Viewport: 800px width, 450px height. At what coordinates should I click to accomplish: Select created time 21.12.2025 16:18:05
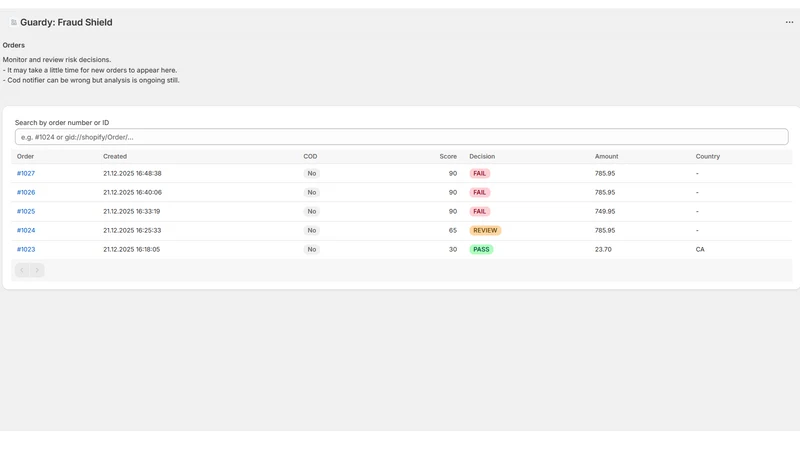132,249
